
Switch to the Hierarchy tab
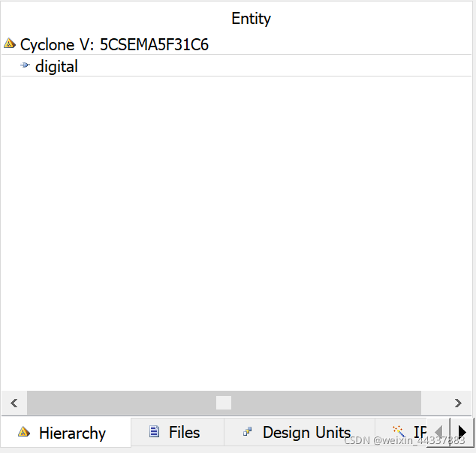66,432
